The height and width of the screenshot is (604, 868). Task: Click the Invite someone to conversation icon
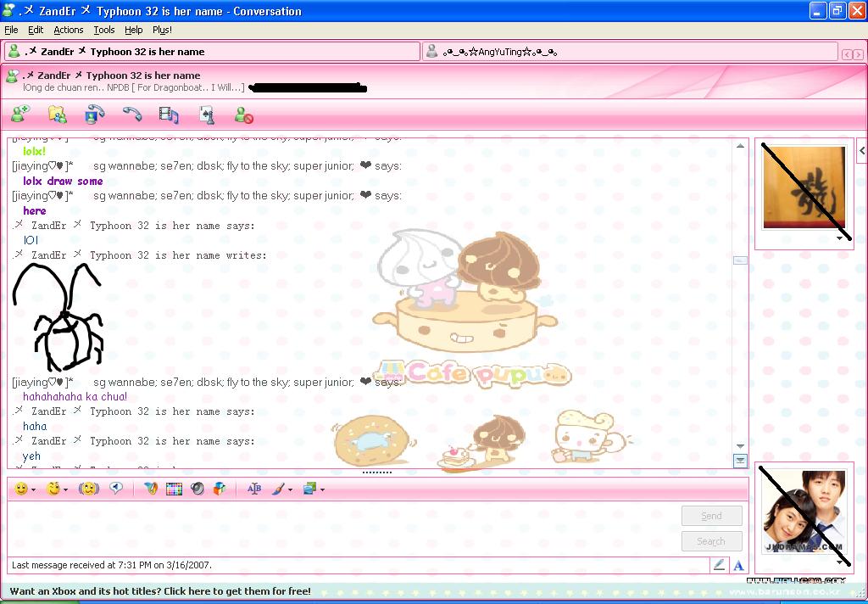pos(20,115)
